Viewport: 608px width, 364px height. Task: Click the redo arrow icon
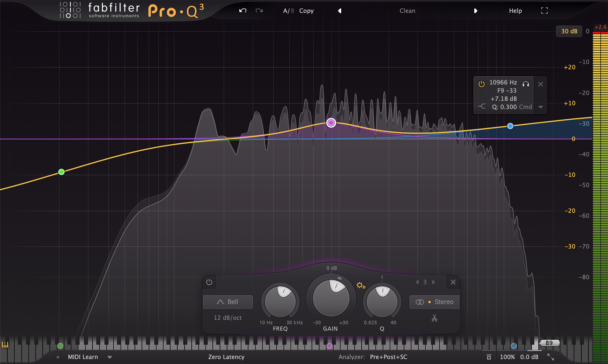[x=259, y=11]
